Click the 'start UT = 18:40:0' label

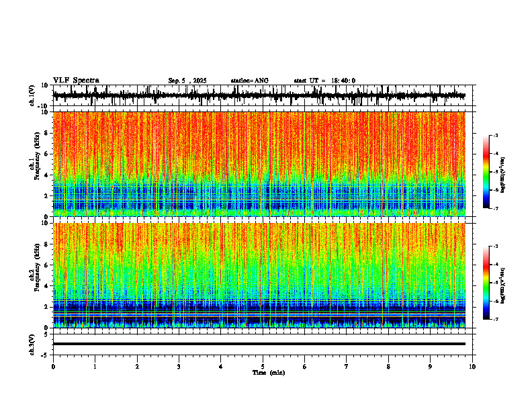(324, 81)
